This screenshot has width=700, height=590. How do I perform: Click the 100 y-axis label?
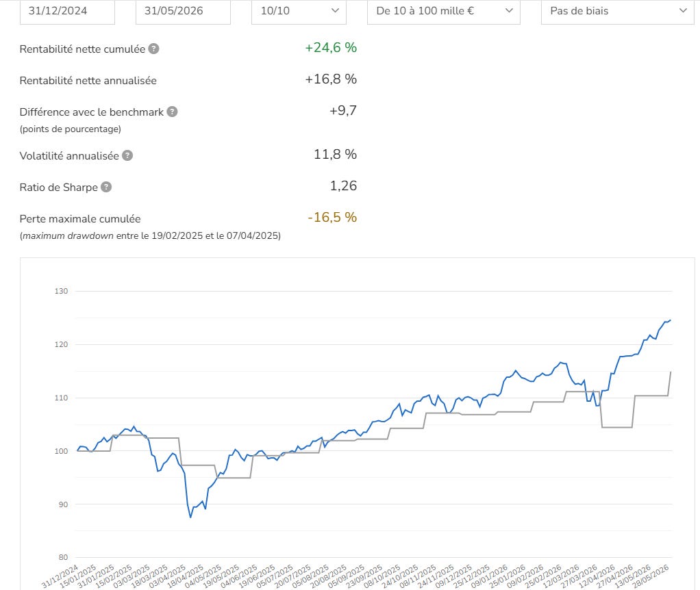coord(61,451)
